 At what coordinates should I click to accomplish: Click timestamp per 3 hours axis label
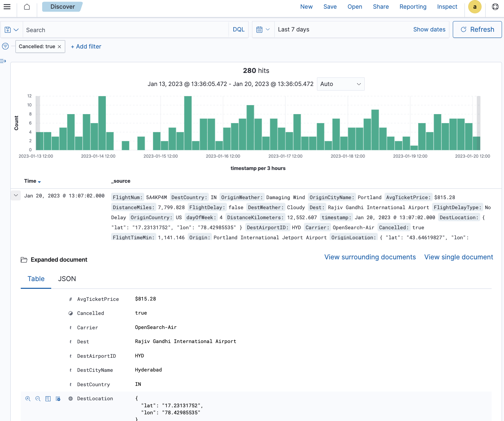258,168
